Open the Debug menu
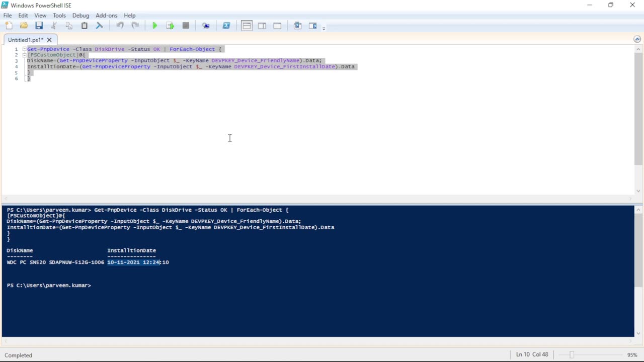The image size is (644, 362). click(80, 16)
